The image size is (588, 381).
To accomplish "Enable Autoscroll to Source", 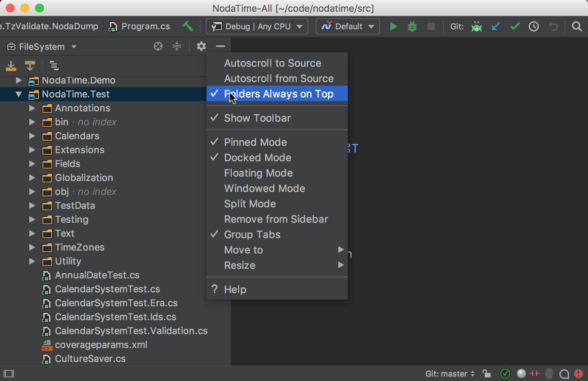I will click(277, 63).
